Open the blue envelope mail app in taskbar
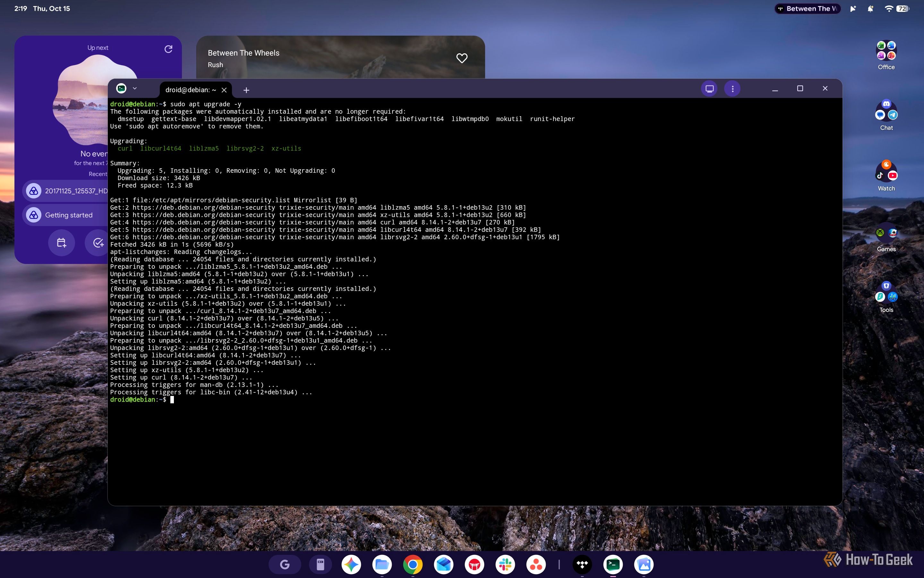Viewport: 924px width, 578px height. [444, 565]
